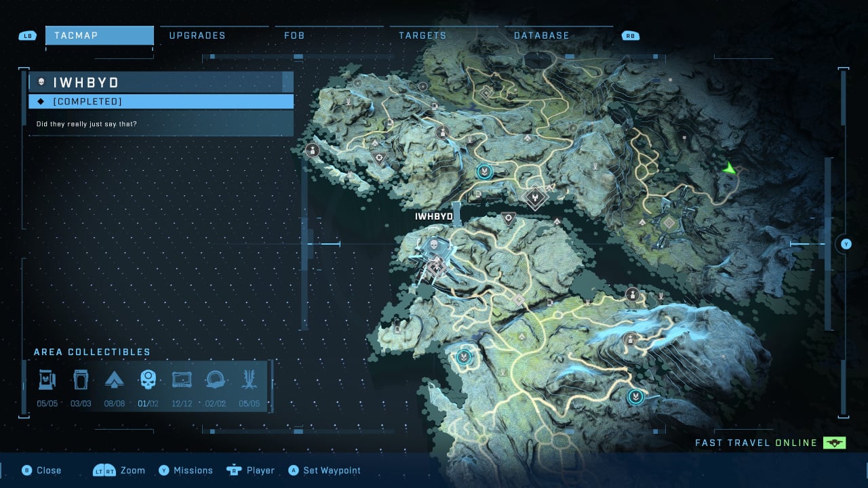Click the RB bumper glyph
The image size is (868, 488).
pyautogui.click(x=630, y=36)
